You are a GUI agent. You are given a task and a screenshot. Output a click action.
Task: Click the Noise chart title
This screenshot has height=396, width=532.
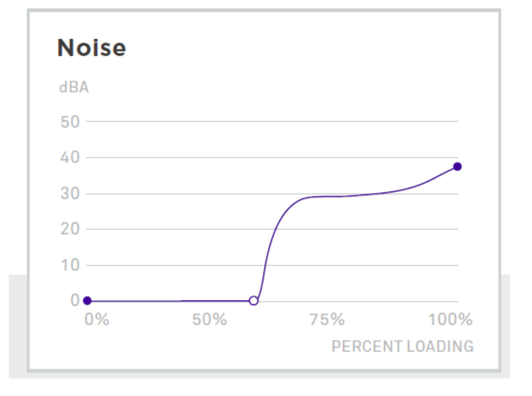tap(92, 48)
